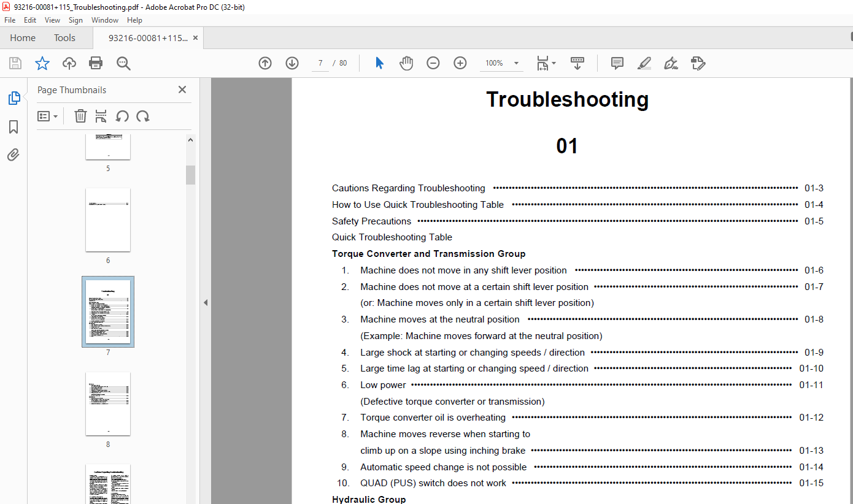Choose the Selection arrow tool

(x=379, y=63)
